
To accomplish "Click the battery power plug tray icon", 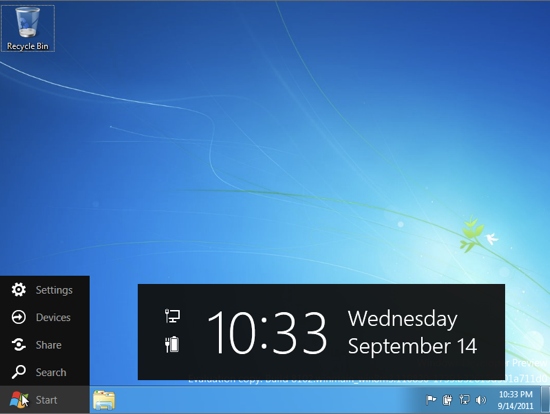I will click(x=447, y=400).
